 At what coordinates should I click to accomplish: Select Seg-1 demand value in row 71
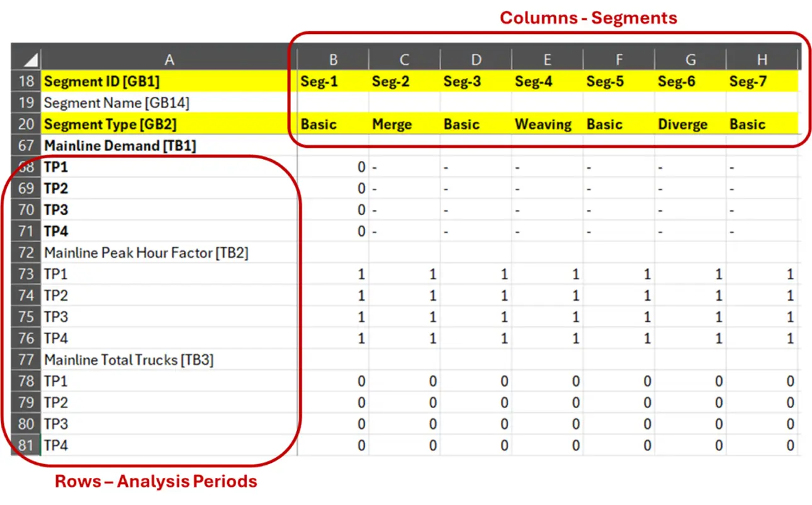(333, 231)
